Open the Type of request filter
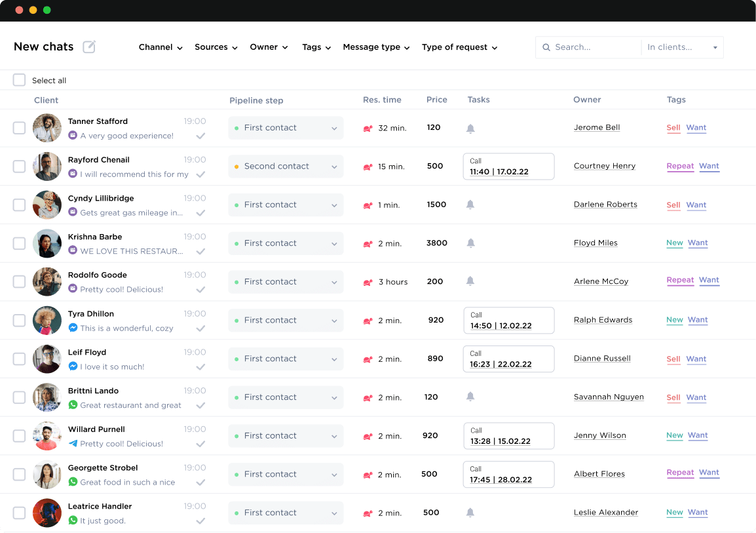The width and height of the screenshot is (756, 533). [459, 47]
